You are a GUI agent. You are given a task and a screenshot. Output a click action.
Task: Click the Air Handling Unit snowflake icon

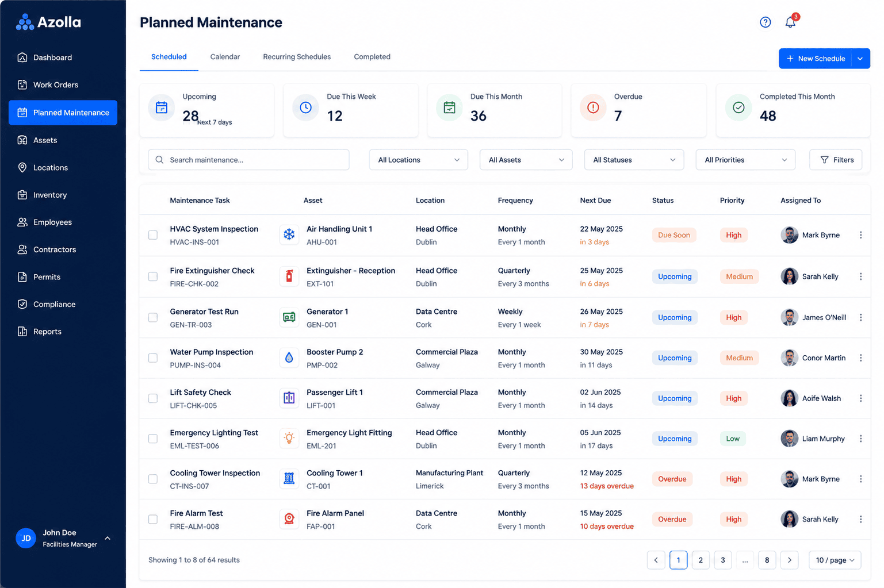289,235
